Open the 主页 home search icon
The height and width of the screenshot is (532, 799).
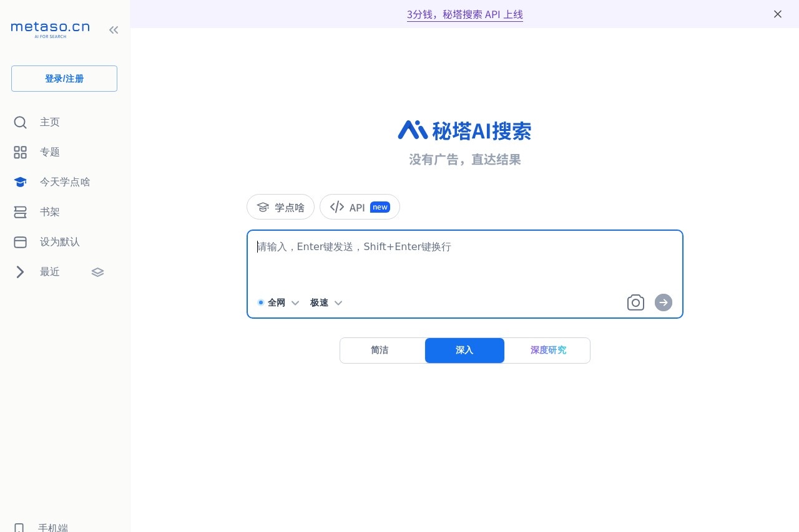20,122
